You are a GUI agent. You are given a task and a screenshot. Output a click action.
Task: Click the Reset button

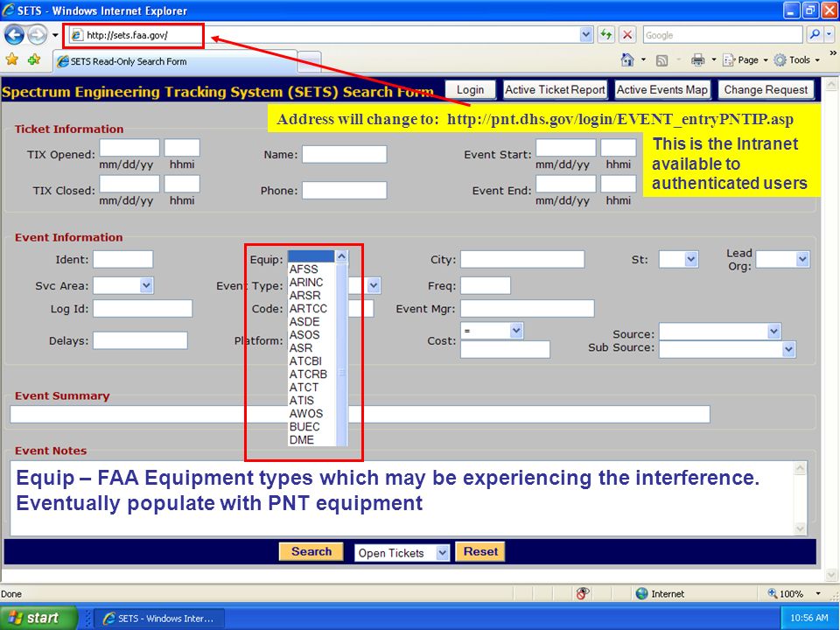(480, 552)
